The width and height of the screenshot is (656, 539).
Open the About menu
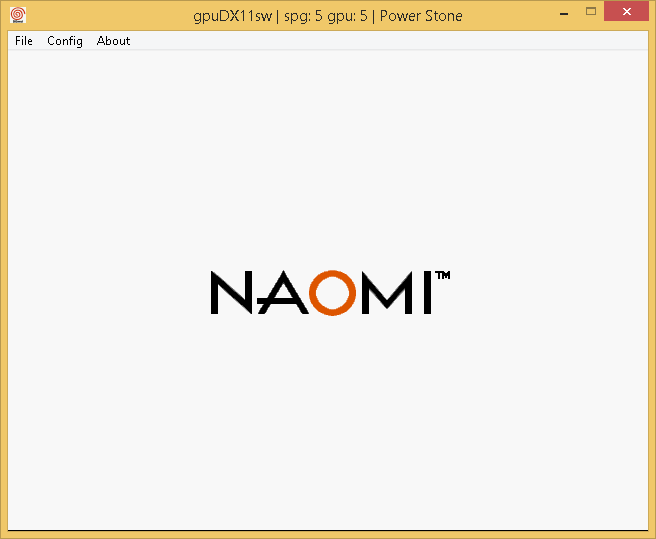click(x=113, y=41)
